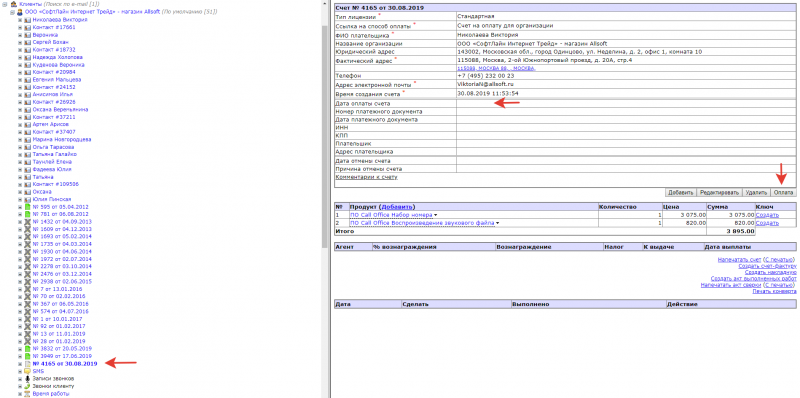
Task: Click the contact card icon beside Контакт #17661
Action: click(x=28, y=28)
